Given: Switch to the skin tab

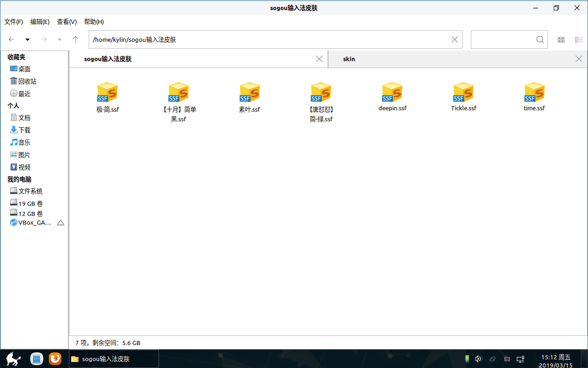Looking at the screenshot, I should [x=458, y=59].
